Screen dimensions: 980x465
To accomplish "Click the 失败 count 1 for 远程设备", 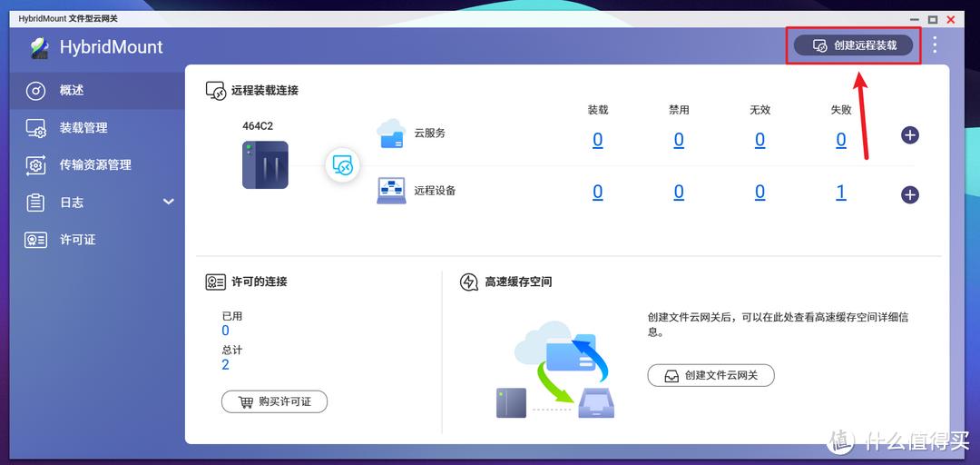I will tap(841, 192).
